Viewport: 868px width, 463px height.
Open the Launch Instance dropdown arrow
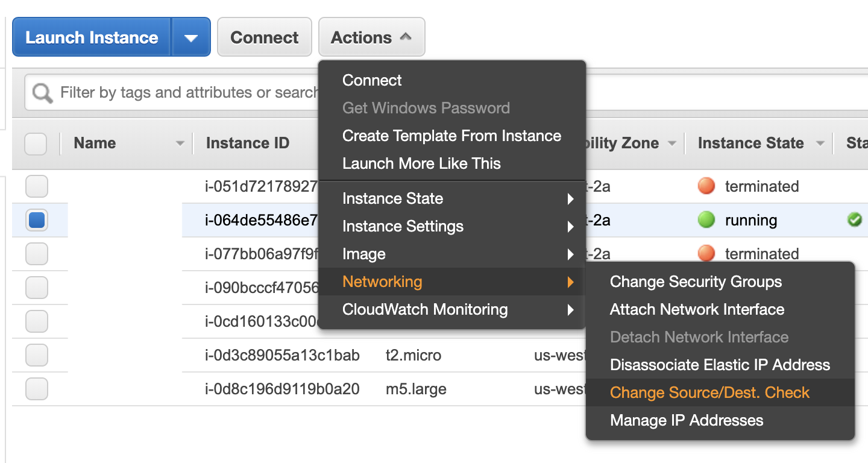pyautogui.click(x=191, y=37)
